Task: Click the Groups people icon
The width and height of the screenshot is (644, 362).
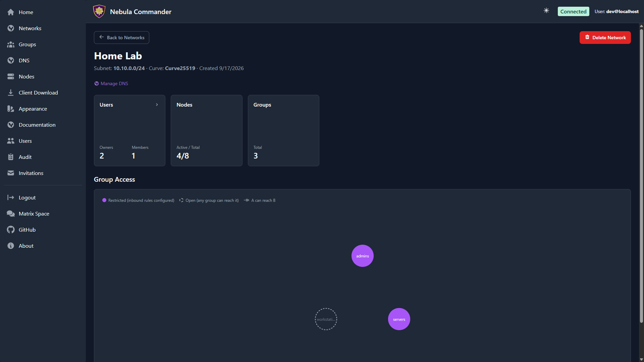Action: coord(11,44)
